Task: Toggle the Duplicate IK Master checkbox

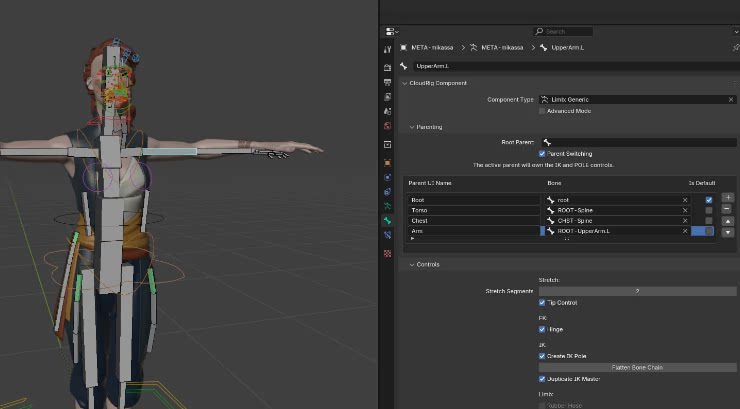Action: point(542,379)
